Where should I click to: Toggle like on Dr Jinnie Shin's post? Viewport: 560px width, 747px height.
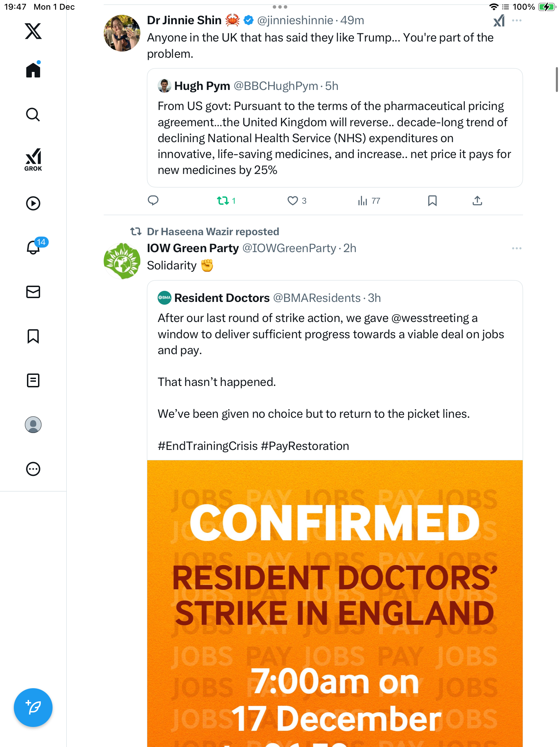[x=293, y=201]
